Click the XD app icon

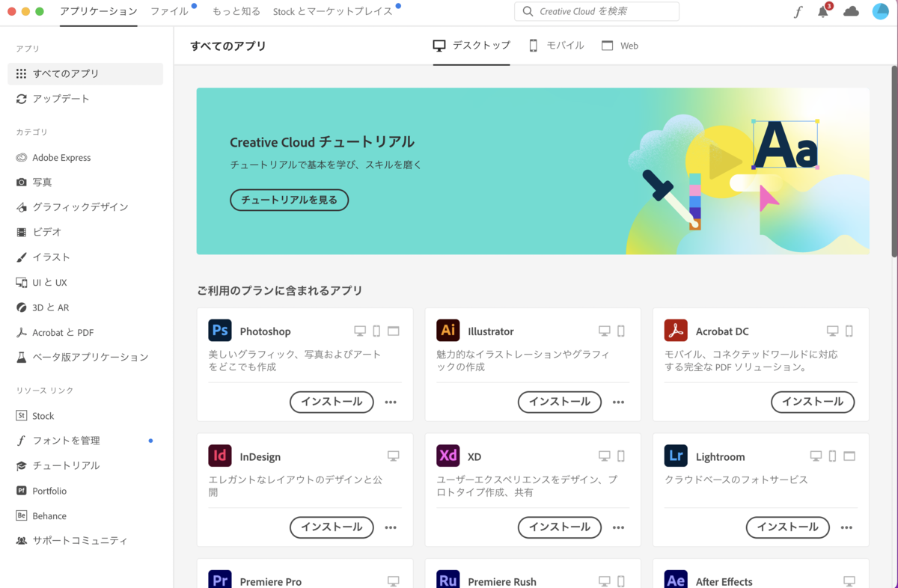[448, 456]
